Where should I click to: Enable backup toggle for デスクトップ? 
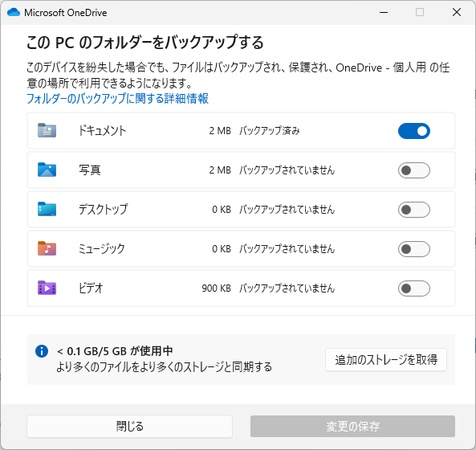(414, 210)
